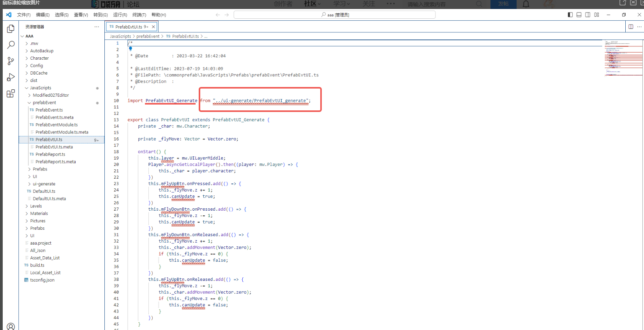644x330 pixels.
Task: Open PrefabEventModule.ts.meta file
Action: pyautogui.click(x=62, y=132)
